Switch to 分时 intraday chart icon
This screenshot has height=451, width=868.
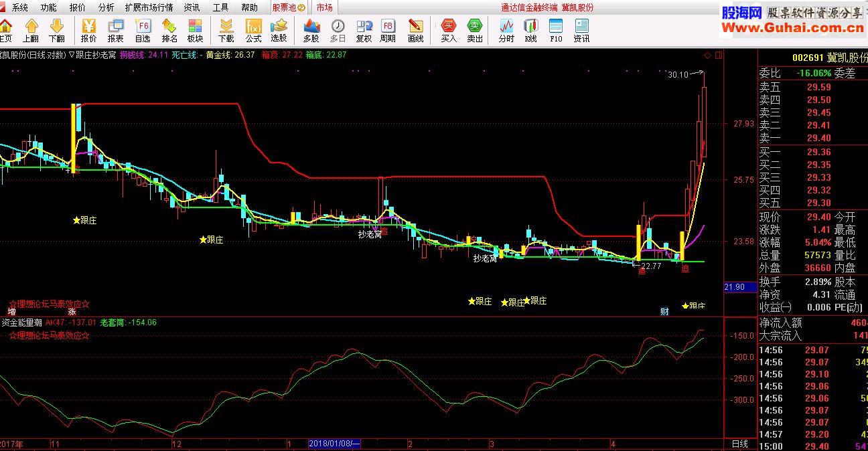point(506,31)
